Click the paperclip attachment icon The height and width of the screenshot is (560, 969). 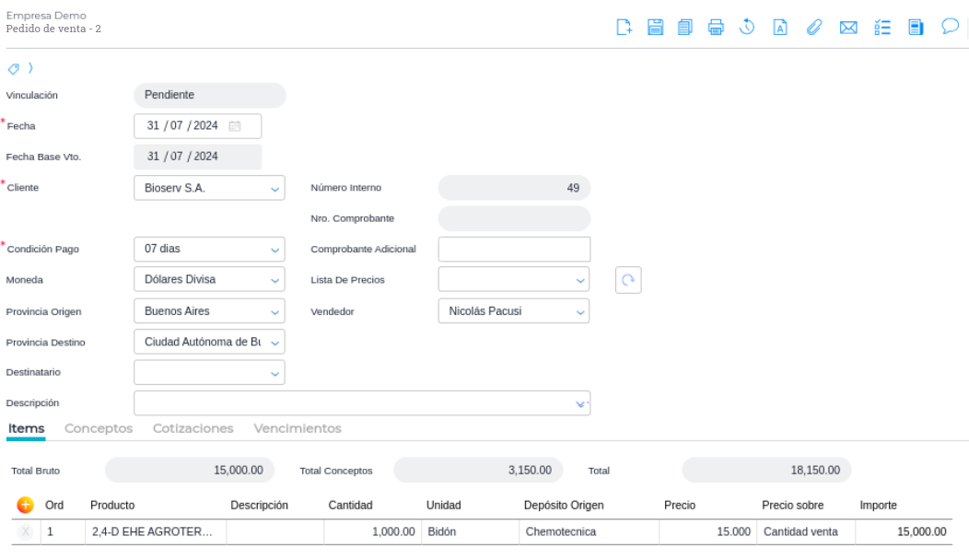click(813, 28)
